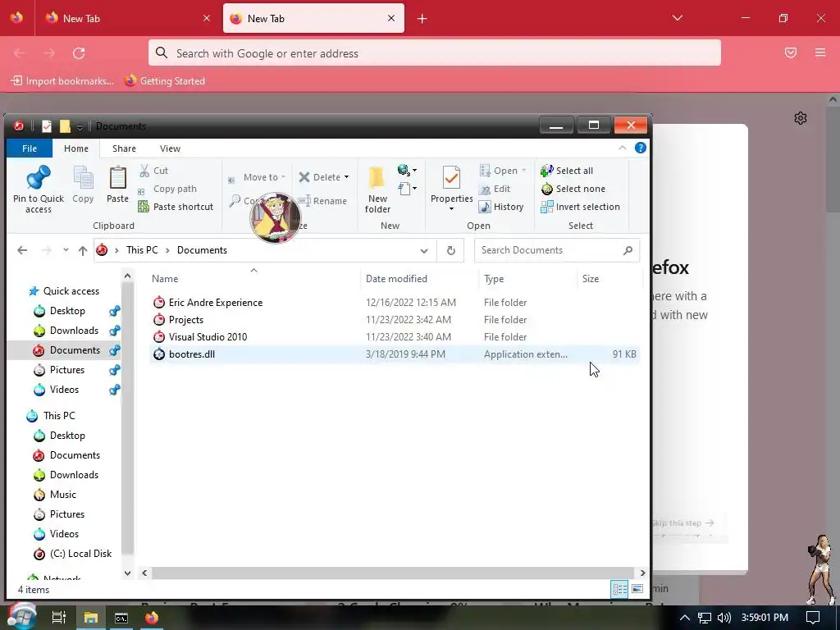Screen dimensions: 840x630
Task: Click Rename in Organize group
Action: (x=322, y=201)
